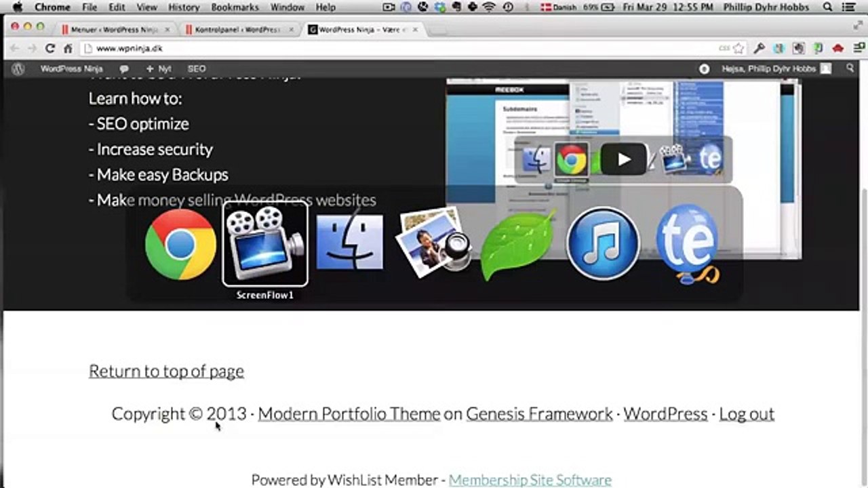Open Notification Center list icon
The width and height of the screenshot is (868, 488).
point(850,7)
